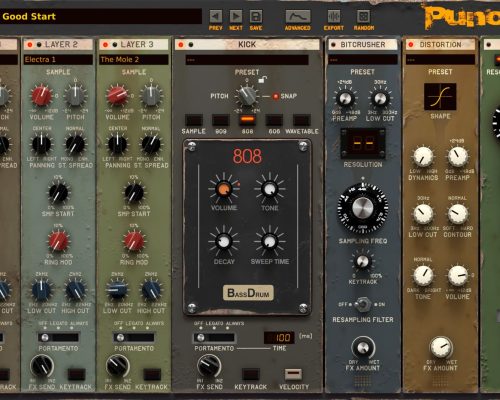Toggle the Layer 2 KEYTRACK button
Image resolution: width=500 pixels, height=400 pixels.
point(77,374)
